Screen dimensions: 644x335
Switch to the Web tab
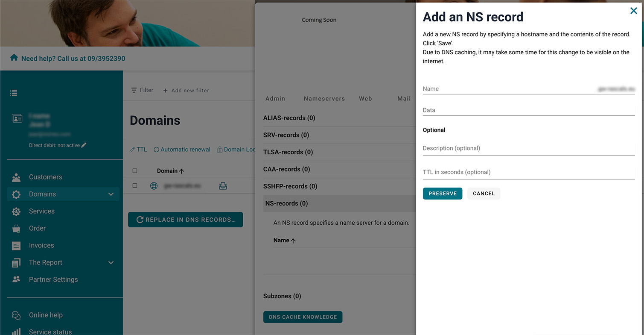pos(365,98)
